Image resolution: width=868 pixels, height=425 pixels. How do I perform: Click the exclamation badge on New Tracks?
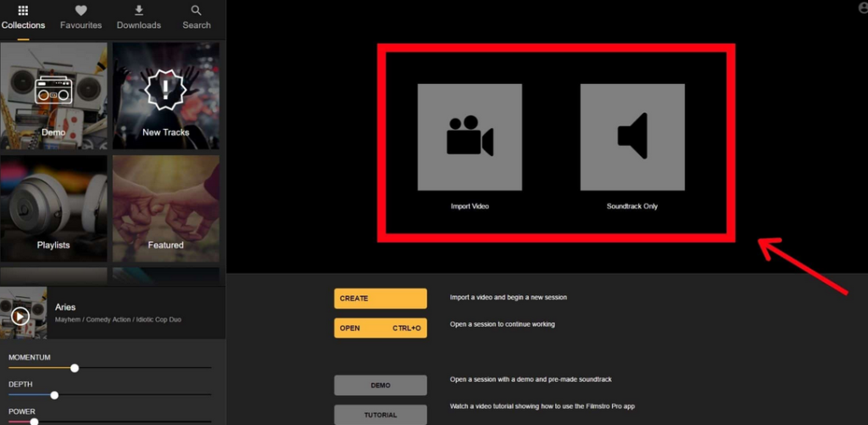165,90
